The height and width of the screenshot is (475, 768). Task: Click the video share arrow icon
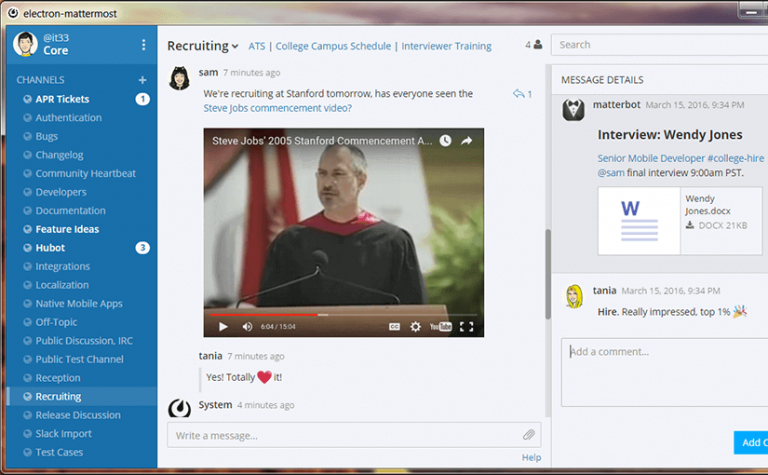(x=466, y=142)
